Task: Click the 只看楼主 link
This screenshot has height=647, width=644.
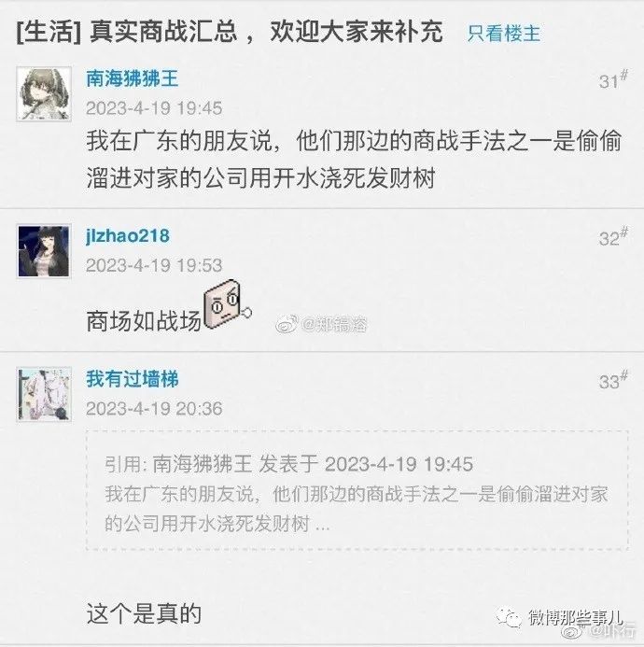Action: 504,34
